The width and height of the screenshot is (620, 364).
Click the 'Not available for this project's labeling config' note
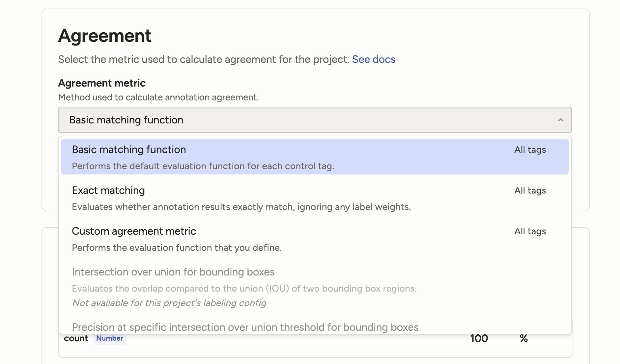click(169, 303)
